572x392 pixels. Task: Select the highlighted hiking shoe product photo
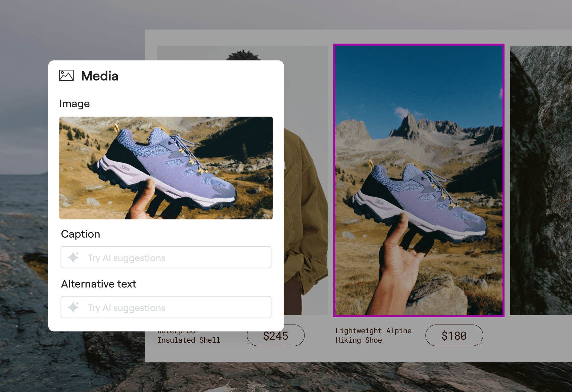click(x=419, y=180)
